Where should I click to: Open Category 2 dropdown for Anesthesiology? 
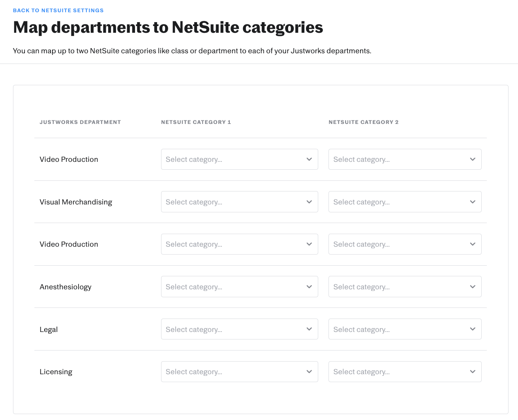click(405, 287)
